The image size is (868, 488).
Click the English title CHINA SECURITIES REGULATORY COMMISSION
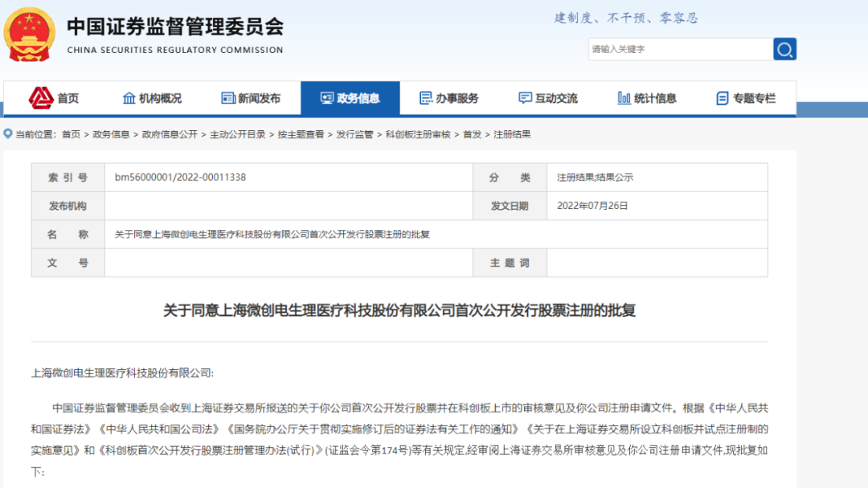click(x=175, y=50)
